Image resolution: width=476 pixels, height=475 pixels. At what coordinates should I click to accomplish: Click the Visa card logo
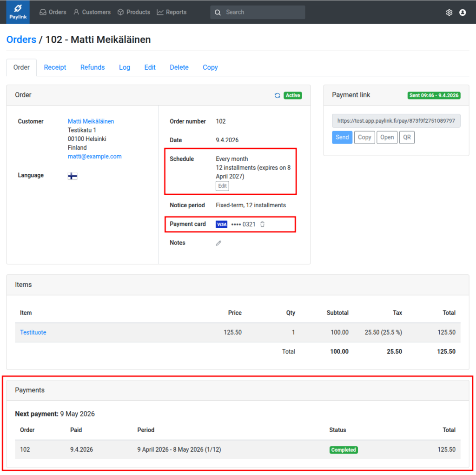(x=221, y=224)
